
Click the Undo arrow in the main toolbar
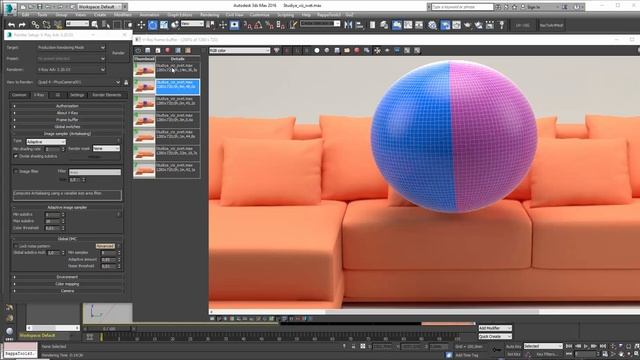click(x=11, y=25)
